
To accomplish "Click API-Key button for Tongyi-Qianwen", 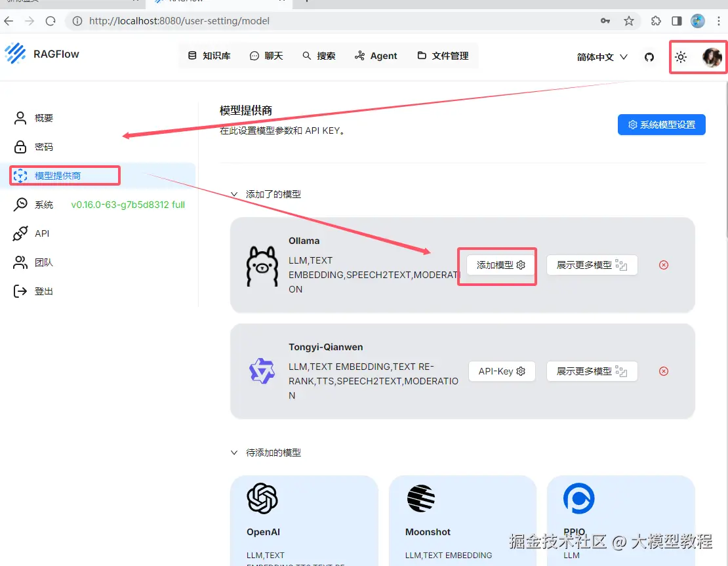I will (x=502, y=371).
